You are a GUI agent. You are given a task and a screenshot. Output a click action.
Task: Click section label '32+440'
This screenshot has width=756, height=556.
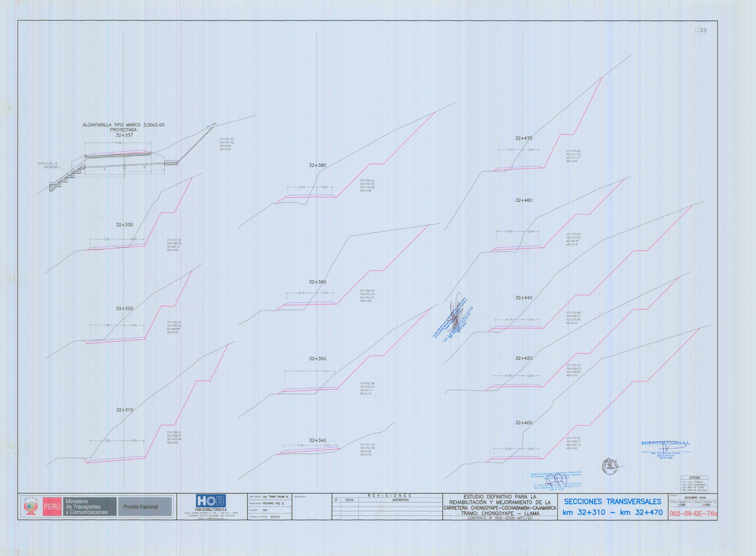click(x=524, y=298)
